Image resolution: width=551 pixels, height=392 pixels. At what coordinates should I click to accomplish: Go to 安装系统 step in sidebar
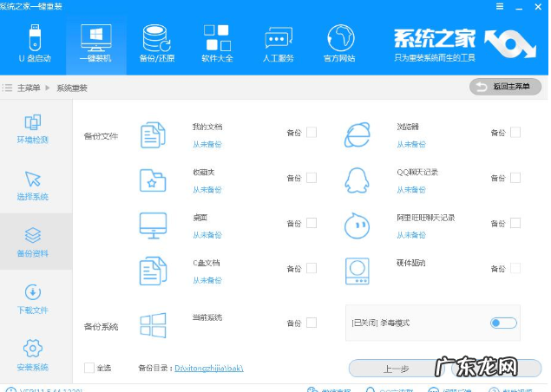click(33, 355)
